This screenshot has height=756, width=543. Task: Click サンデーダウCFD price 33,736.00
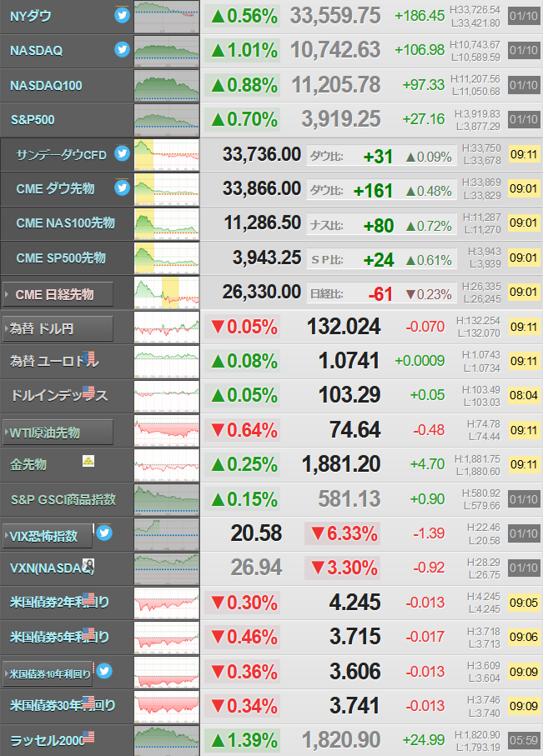coord(262,154)
